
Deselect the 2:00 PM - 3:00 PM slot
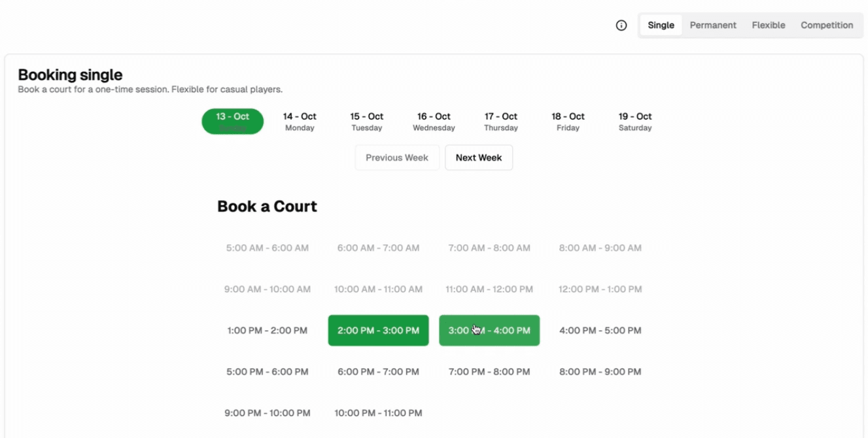coord(378,331)
